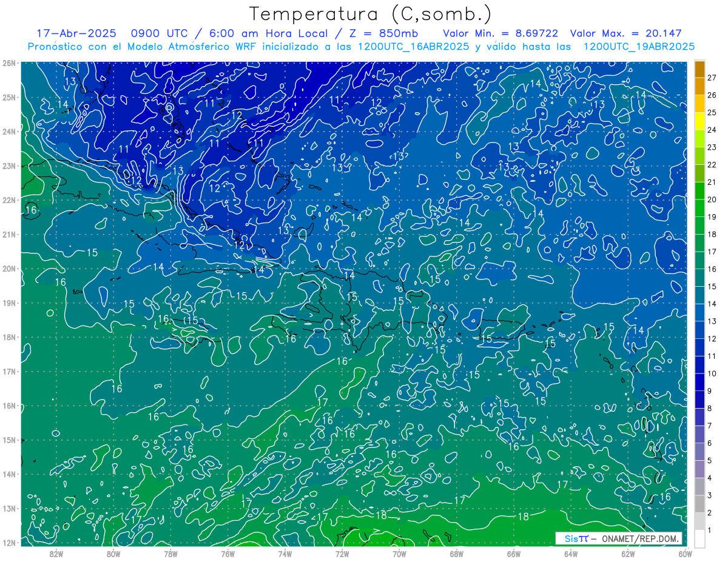
Task: Click the latitude label "23N"
Action: (x=9, y=166)
